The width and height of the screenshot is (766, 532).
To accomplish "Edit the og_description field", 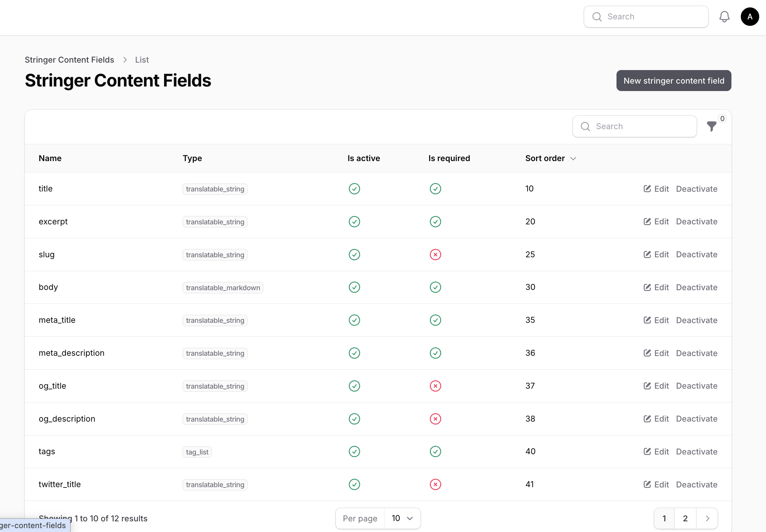I will 656,419.
